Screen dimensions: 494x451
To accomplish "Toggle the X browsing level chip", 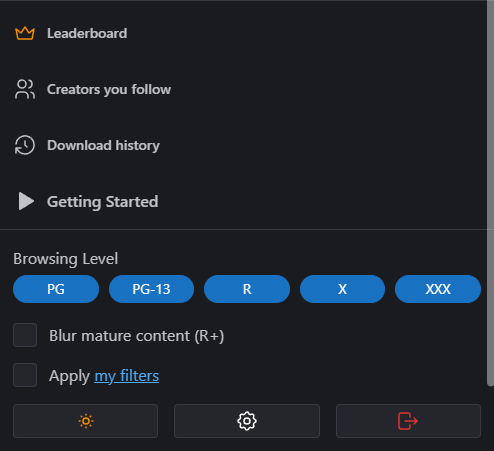I will click(342, 289).
